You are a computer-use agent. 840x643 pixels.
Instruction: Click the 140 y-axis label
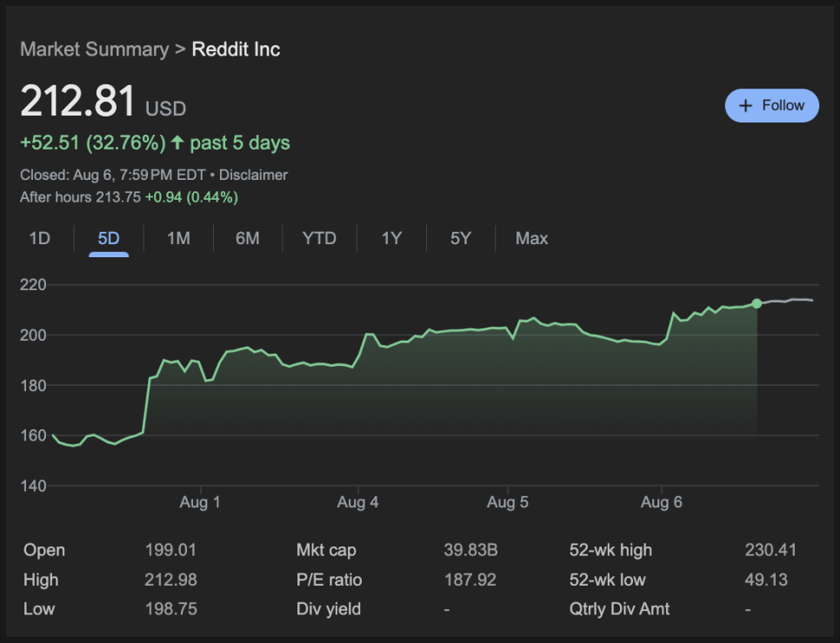(33, 486)
